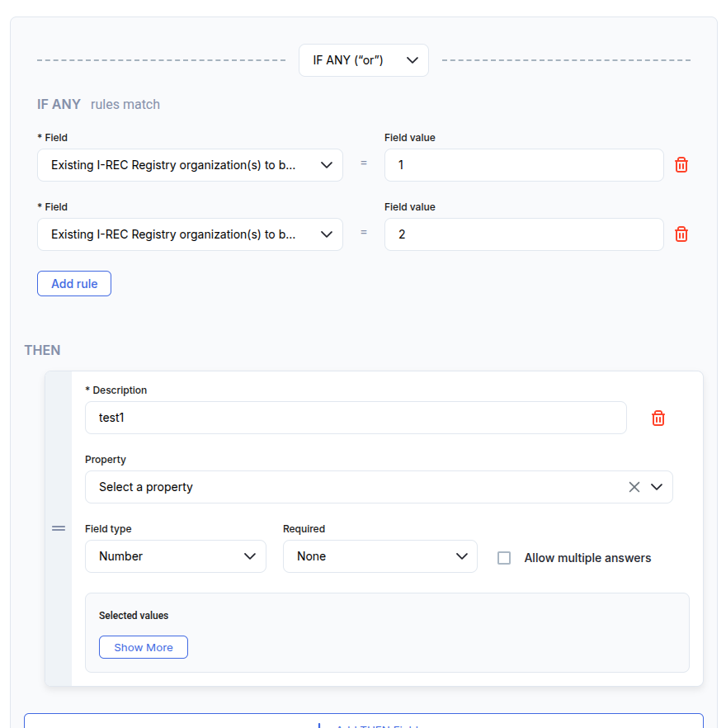The width and height of the screenshot is (726, 728).
Task: Open the first rule's Field dropdown
Action: pyautogui.click(x=190, y=165)
